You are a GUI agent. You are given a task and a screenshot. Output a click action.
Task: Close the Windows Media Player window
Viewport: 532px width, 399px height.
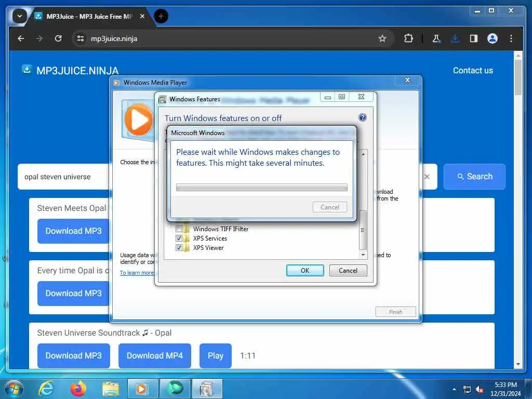(x=408, y=80)
